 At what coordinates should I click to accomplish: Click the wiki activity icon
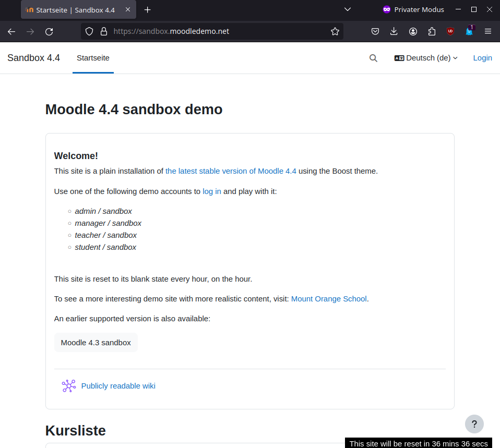tap(69, 386)
